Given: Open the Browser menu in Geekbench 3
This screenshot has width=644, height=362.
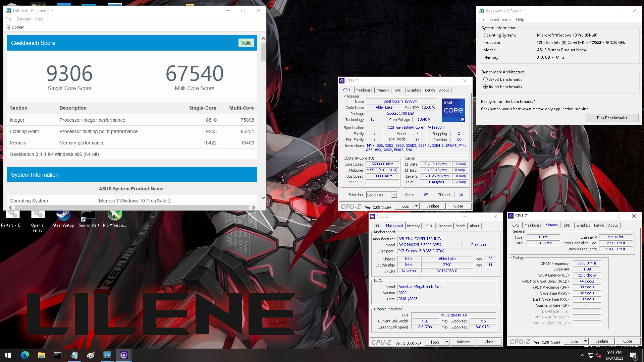Looking at the screenshot, I should coord(23,19).
